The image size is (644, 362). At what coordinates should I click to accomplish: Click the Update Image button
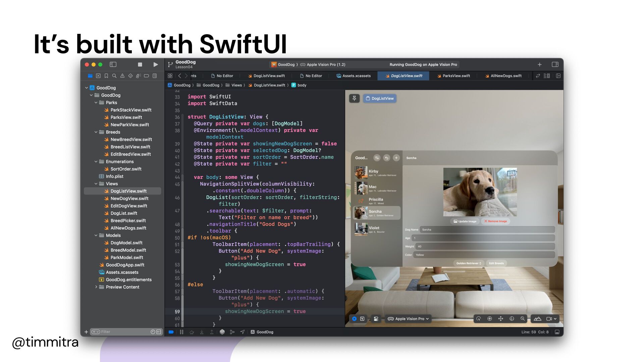[465, 221]
